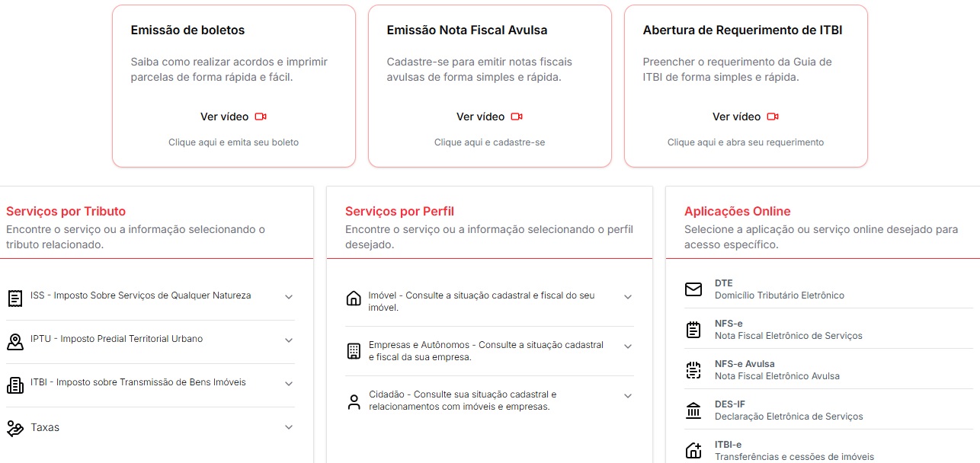The image size is (980, 463).
Task: Click the Taxas hand-coin icon
Action: point(15,428)
